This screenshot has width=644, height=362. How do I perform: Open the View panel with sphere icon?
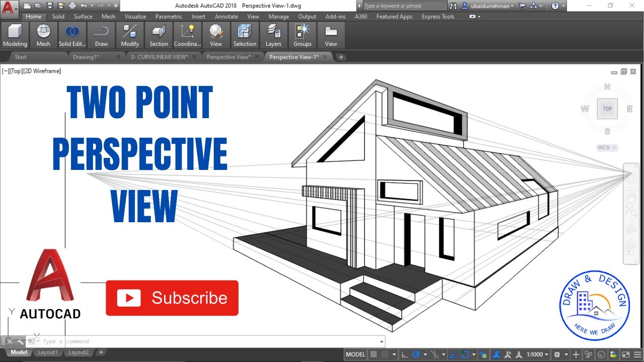point(216,35)
